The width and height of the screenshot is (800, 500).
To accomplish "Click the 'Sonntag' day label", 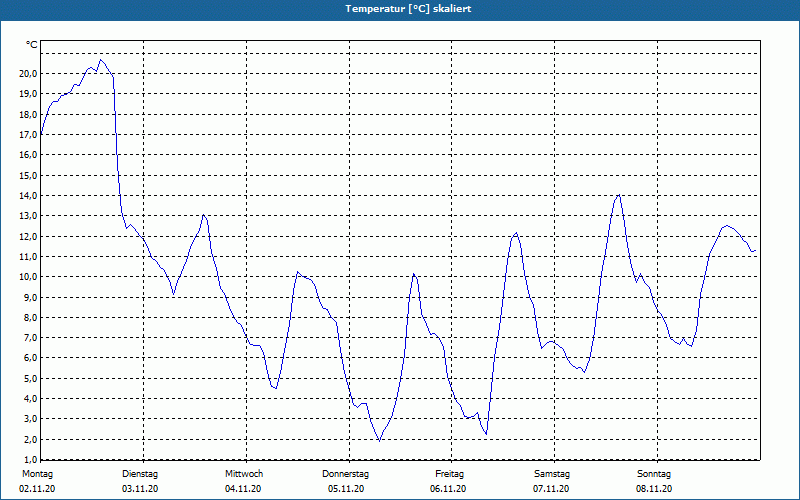I will pyautogui.click(x=654, y=474).
